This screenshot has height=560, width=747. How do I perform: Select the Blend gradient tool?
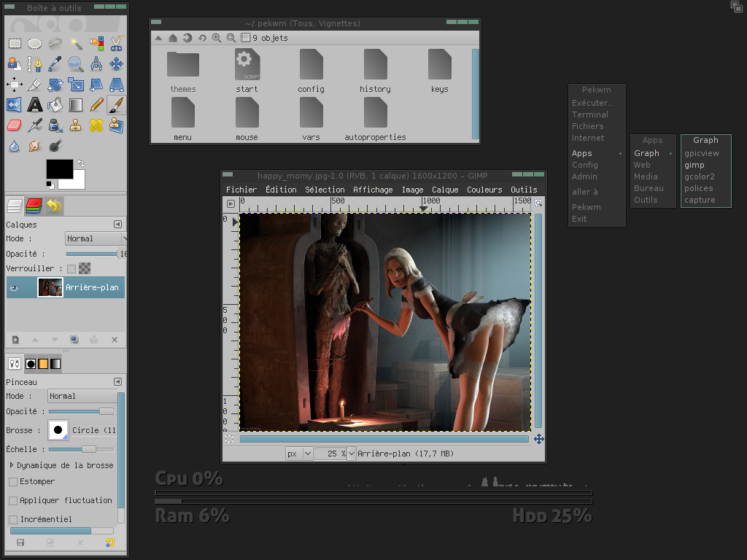click(76, 105)
